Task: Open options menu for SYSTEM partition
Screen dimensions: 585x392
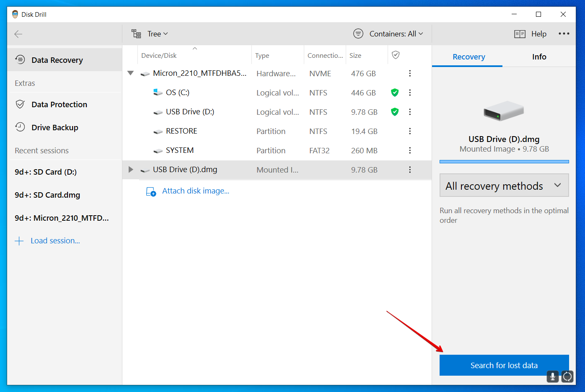Action: click(410, 150)
